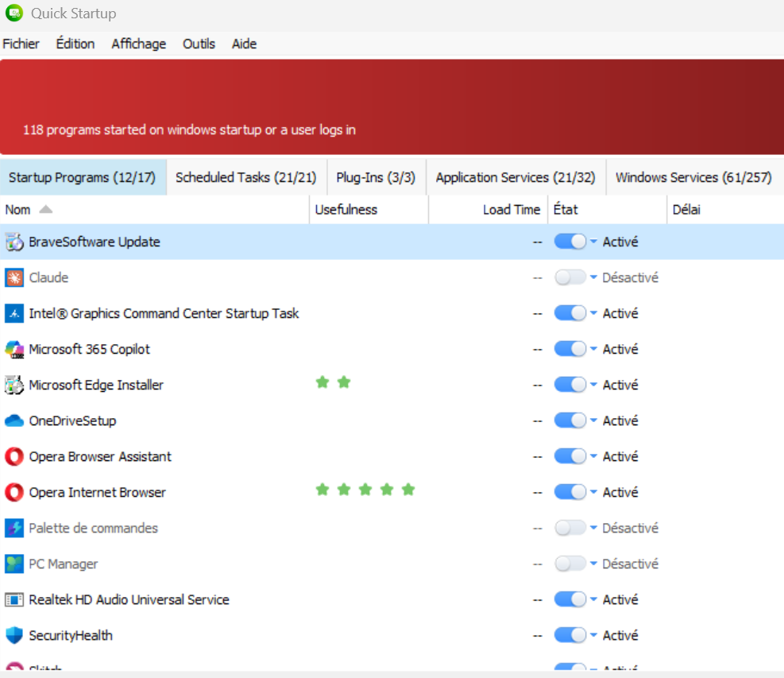Image resolution: width=784 pixels, height=678 pixels.
Task: Open Application Services (21/32) tab
Action: 516,177
